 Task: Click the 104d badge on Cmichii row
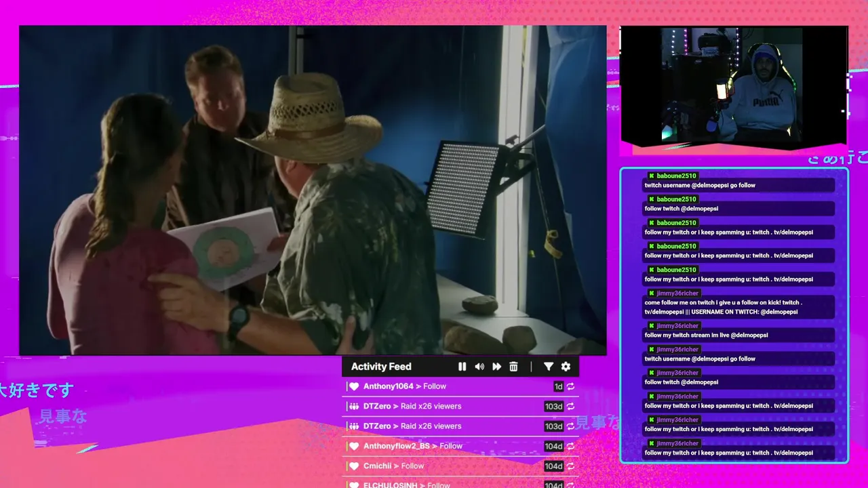554,466
